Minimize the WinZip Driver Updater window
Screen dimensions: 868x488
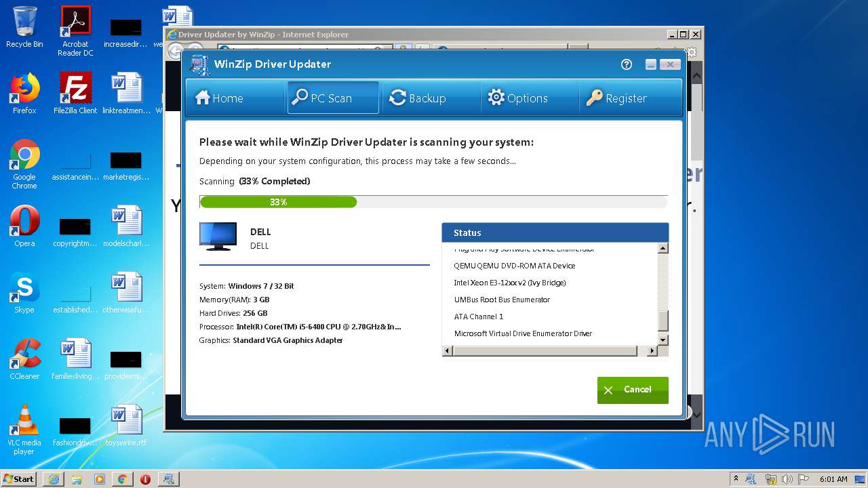click(651, 64)
